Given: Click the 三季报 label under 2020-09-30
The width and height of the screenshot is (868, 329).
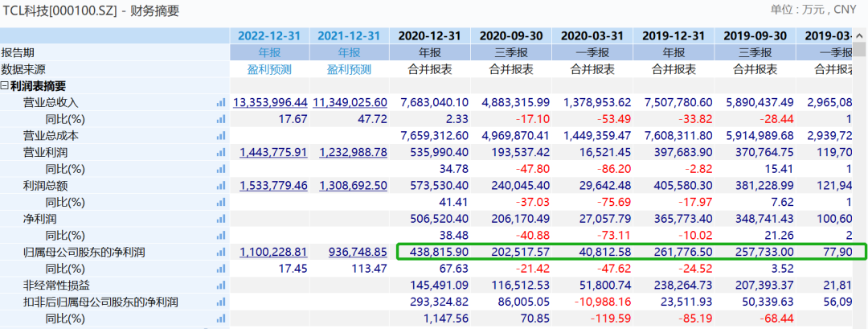Looking at the screenshot, I should 511,53.
